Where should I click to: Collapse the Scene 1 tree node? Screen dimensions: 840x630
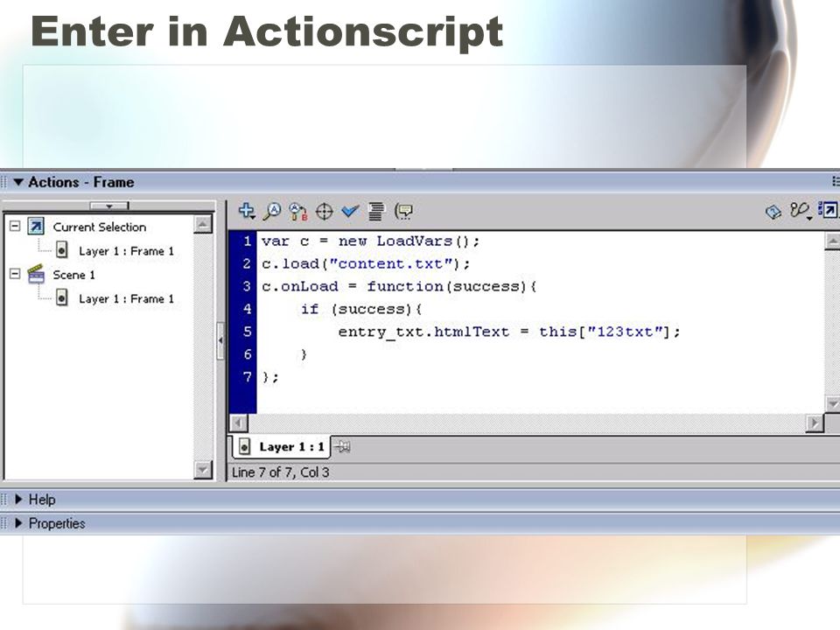(x=15, y=274)
